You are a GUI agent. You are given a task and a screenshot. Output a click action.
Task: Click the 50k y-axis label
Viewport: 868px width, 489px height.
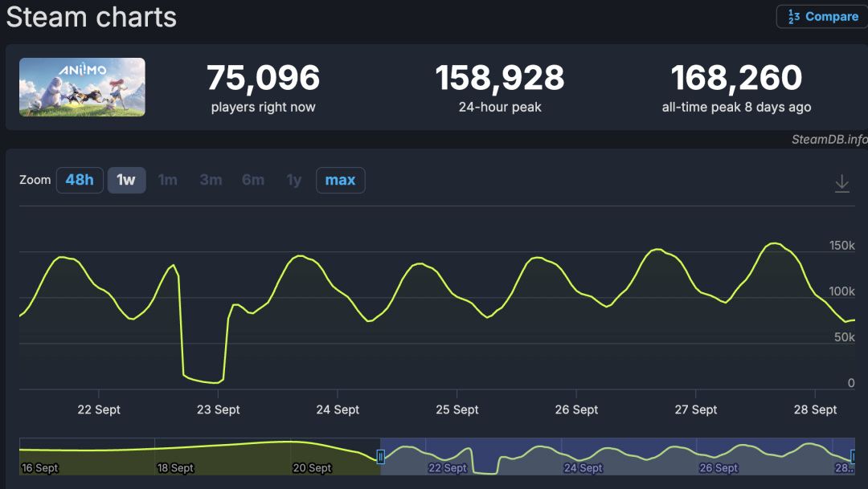pyautogui.click(x=844, y=337)
